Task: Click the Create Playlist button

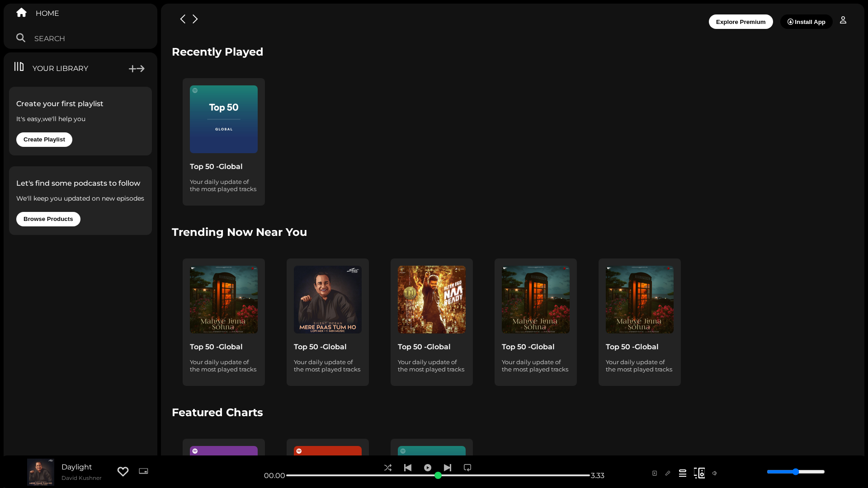Action: coord(44,140)
